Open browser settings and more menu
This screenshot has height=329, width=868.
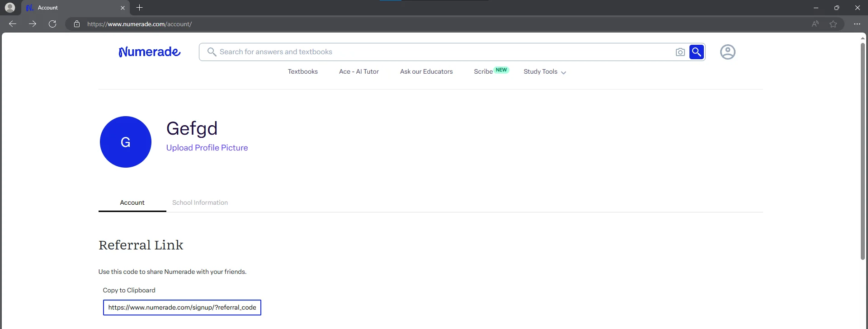click(x=857, y=24)
